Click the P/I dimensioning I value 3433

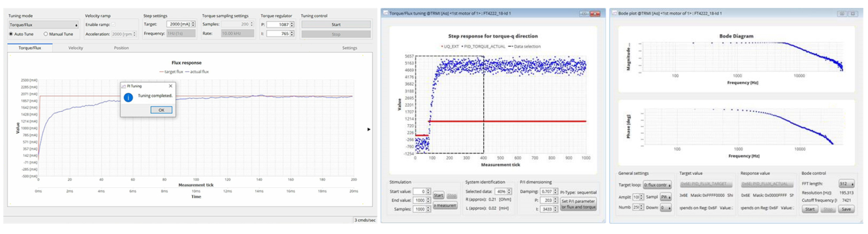pos(549,209)
